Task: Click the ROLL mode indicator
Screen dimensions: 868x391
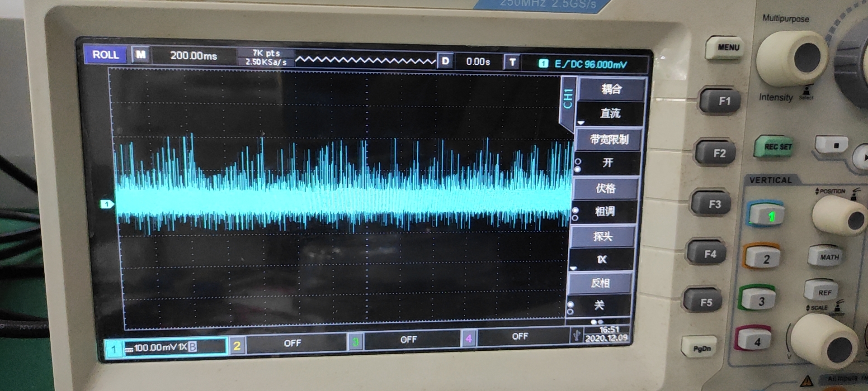Action: tap(105, 55)
